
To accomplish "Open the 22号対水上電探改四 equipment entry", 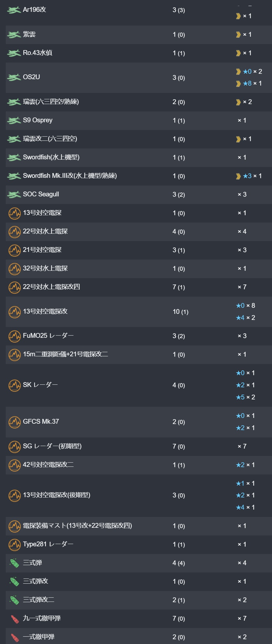I will click(51, 287).
